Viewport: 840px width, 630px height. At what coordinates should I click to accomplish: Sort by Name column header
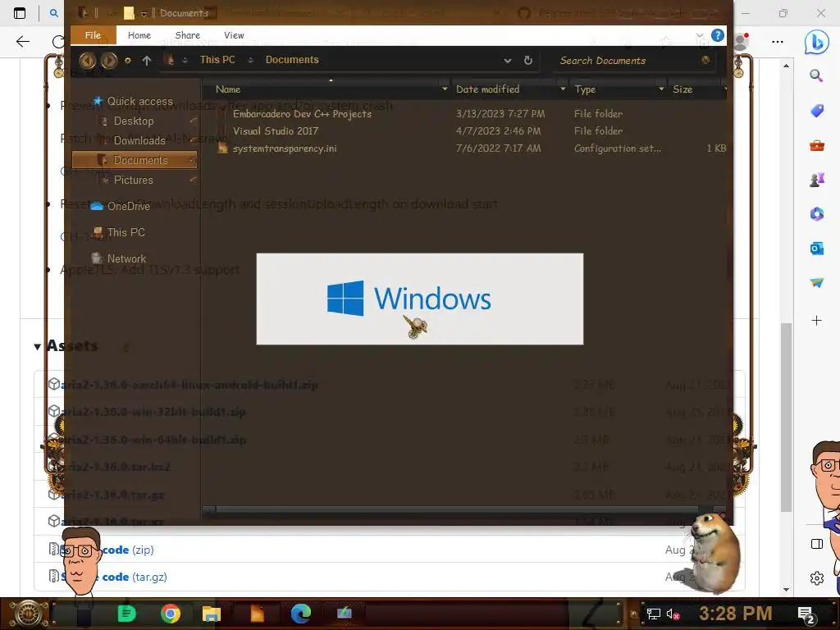click(228, 89)
